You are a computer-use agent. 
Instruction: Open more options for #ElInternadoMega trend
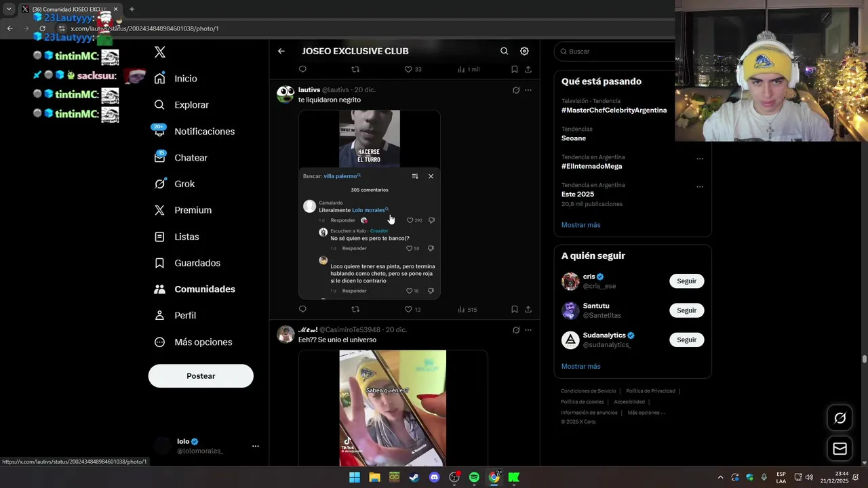700,159
